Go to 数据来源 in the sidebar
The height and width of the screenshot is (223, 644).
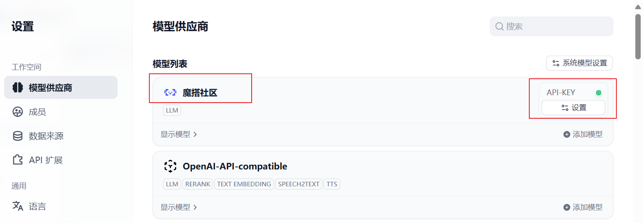pyautogui.click(x=61, y=136)
